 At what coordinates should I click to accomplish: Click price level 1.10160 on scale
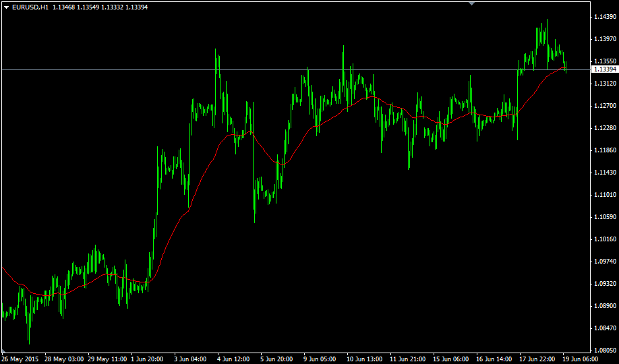click(x=606, y=239)
